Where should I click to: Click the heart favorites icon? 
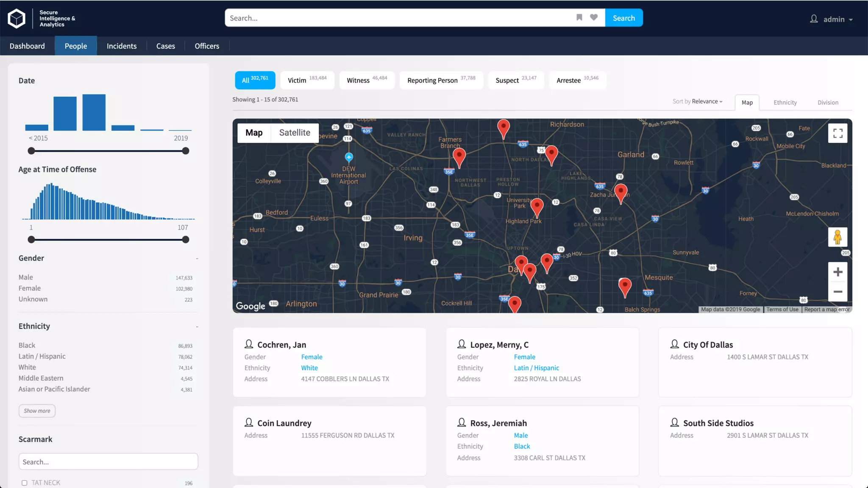pos(594,17)
